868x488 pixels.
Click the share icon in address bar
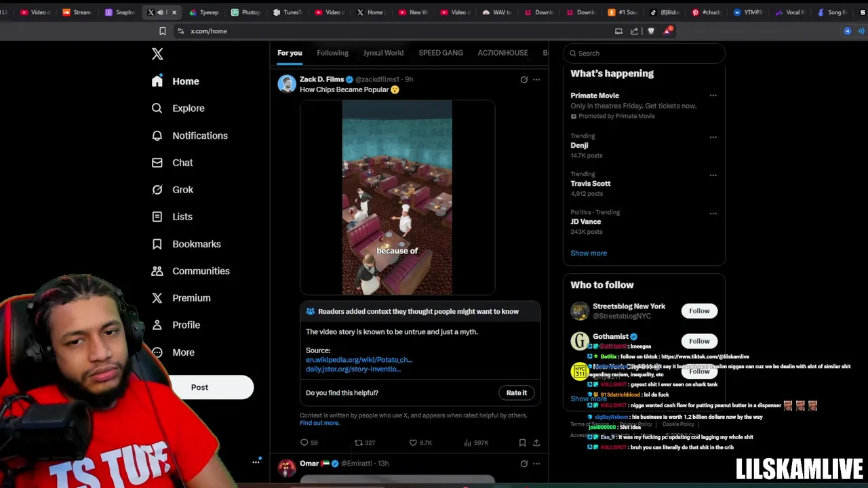point(634,31)
